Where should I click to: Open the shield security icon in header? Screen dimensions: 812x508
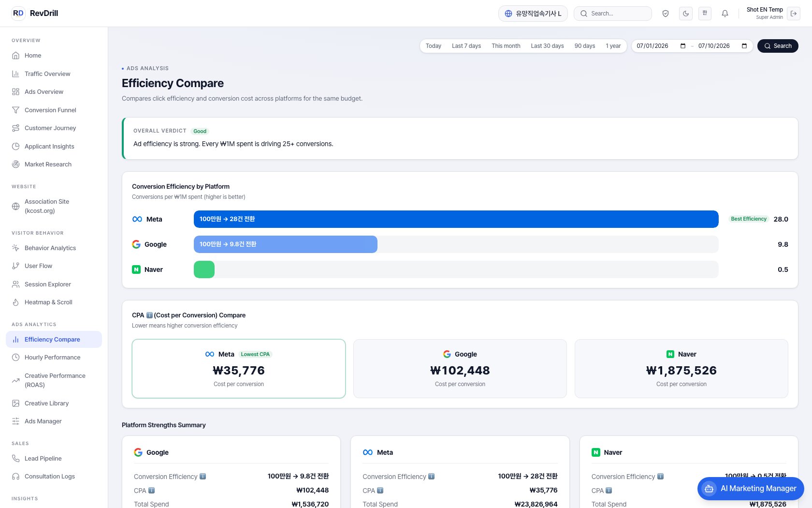[x=666, y=14]
